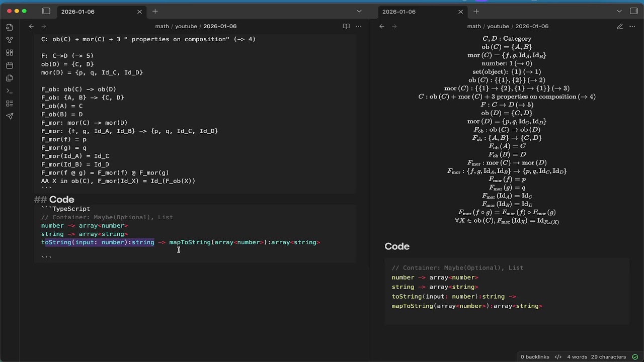Open quick switcher icon in the ribbon
The image size is (644, 362).
pos(10,27)
